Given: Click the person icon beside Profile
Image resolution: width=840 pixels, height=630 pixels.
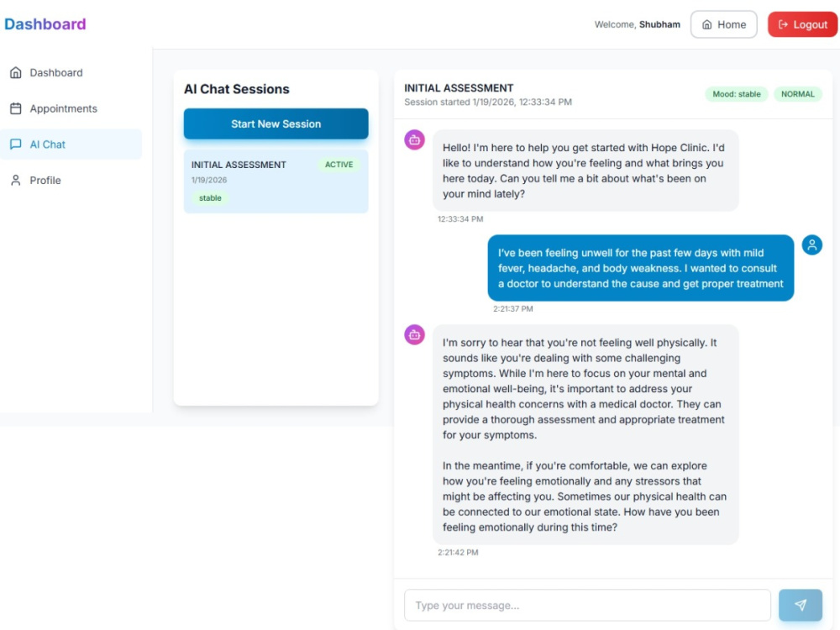Looking at the screenshot, I should (16, 181).
